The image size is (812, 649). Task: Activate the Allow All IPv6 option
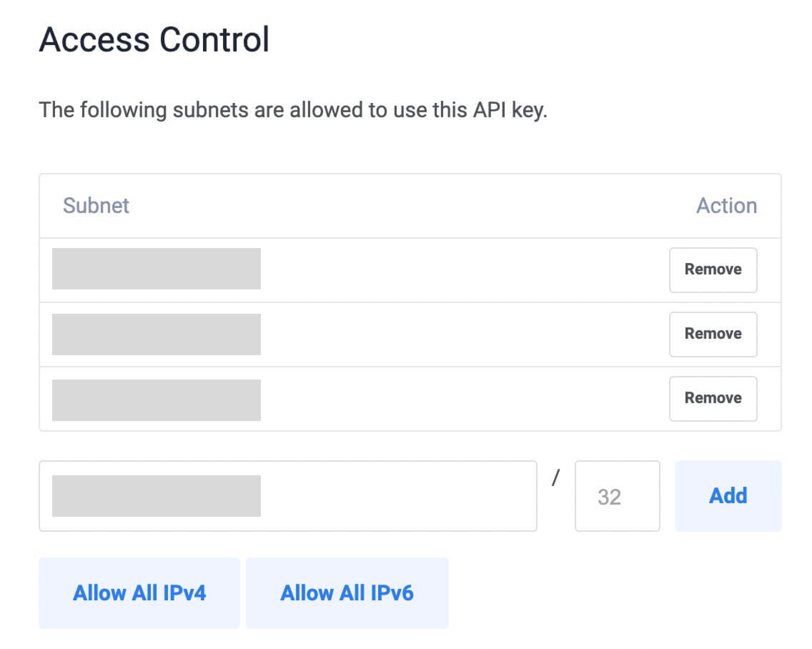(347, 593)
